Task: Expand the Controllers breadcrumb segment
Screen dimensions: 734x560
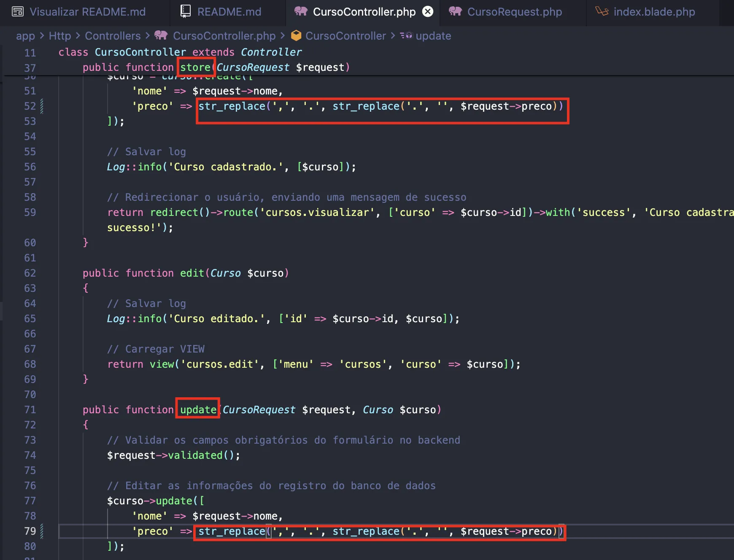Action: pos(113,36)
